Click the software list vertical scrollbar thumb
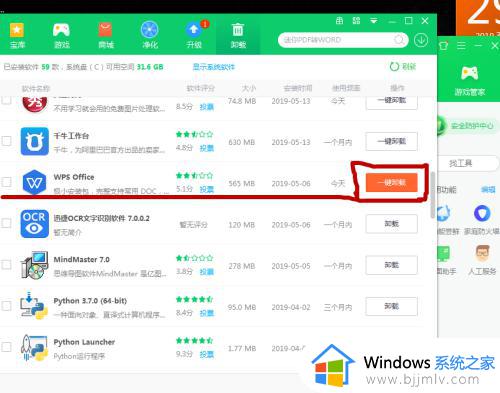The image size is (500, 393). click(433, 195)
